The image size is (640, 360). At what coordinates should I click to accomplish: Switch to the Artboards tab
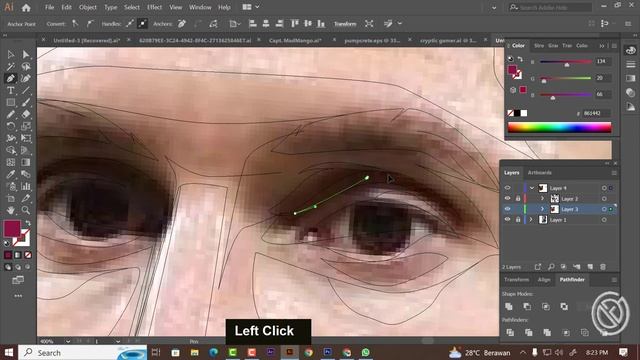(x=540, y=173)
